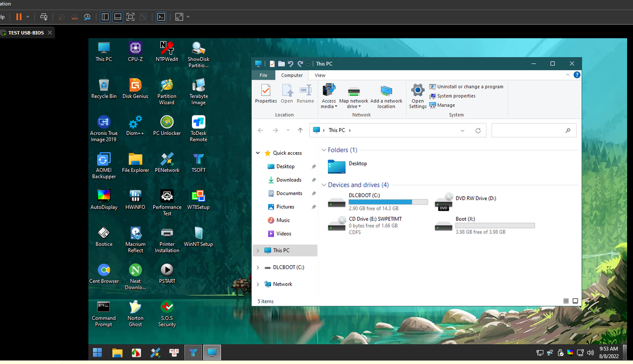The image size is (633, 364).
Task: Select the HWiNFO desktop icon
Action: [135, 200]
